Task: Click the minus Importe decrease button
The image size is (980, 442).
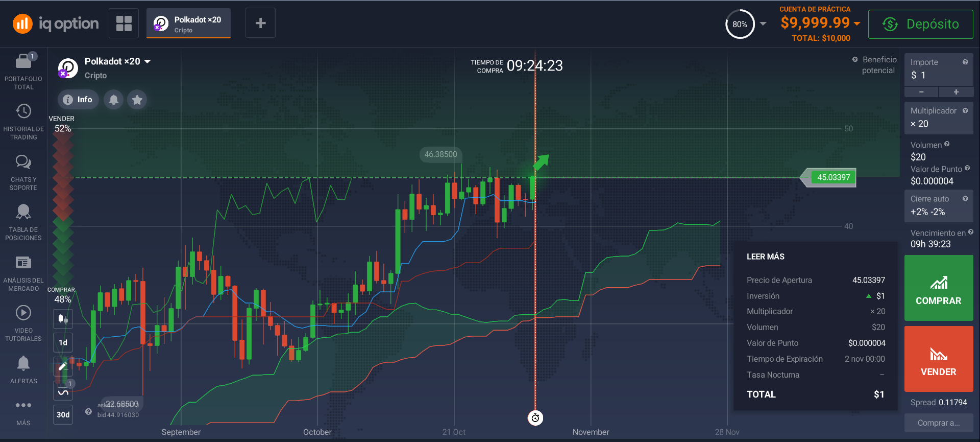Action: [921, 92]
